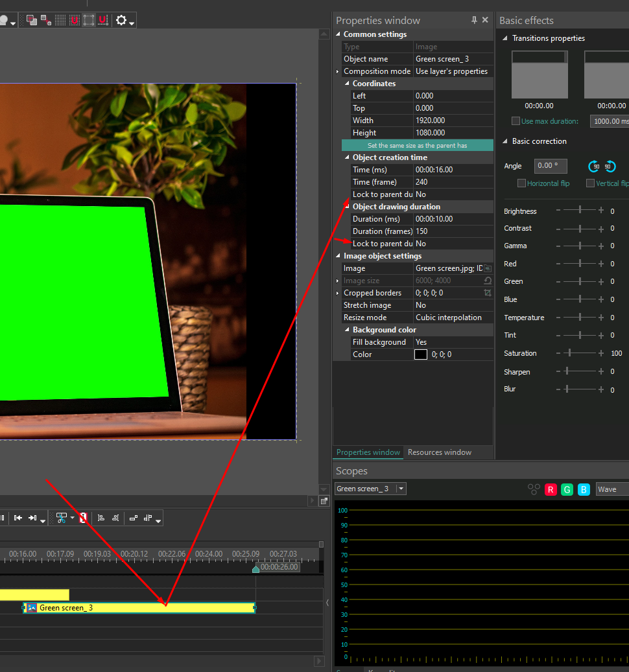629x672 pixels.
Task: Click the bracket-left align block icon
Action: (x=101, y=518)
